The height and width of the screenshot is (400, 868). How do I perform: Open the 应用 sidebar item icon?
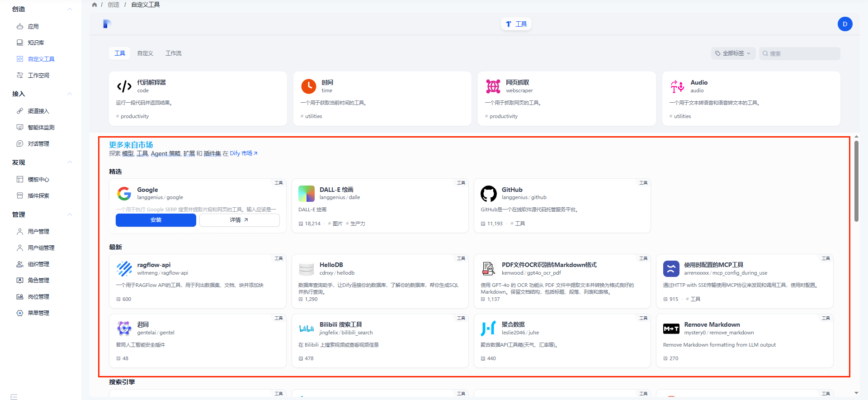tap(20, 26)
